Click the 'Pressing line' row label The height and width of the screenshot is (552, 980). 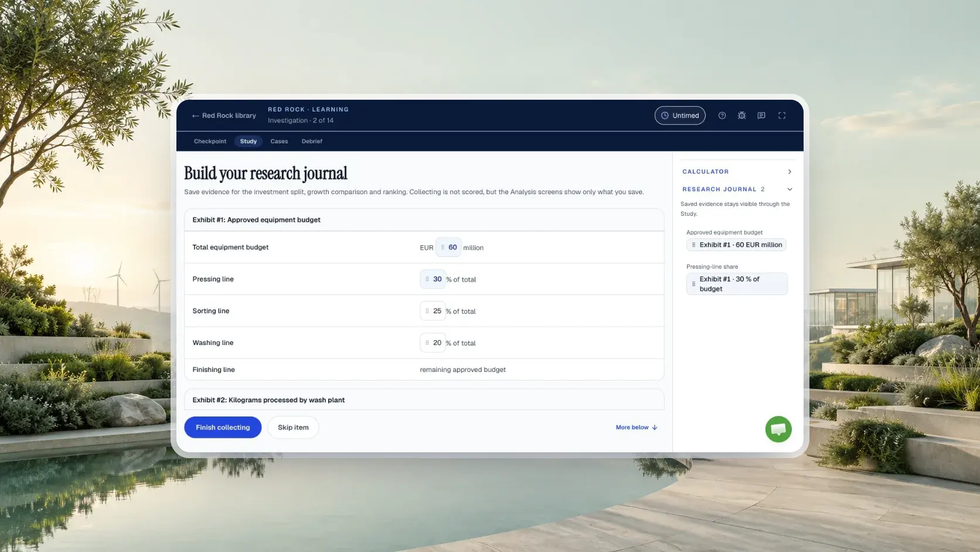pyautogui.click(x=213, y=279)
